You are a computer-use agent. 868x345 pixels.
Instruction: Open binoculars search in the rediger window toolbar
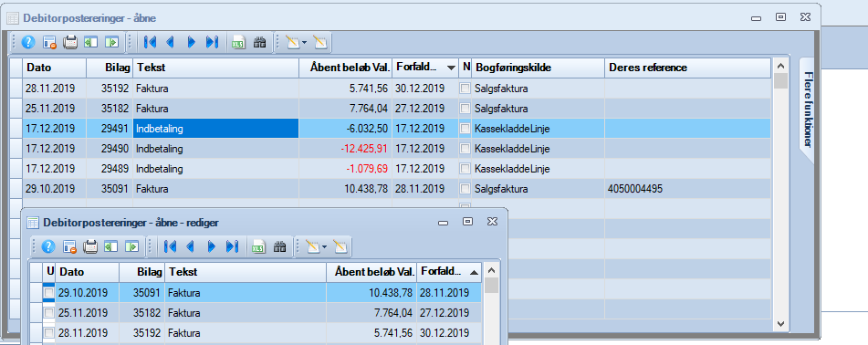click(x=279, y=246)
